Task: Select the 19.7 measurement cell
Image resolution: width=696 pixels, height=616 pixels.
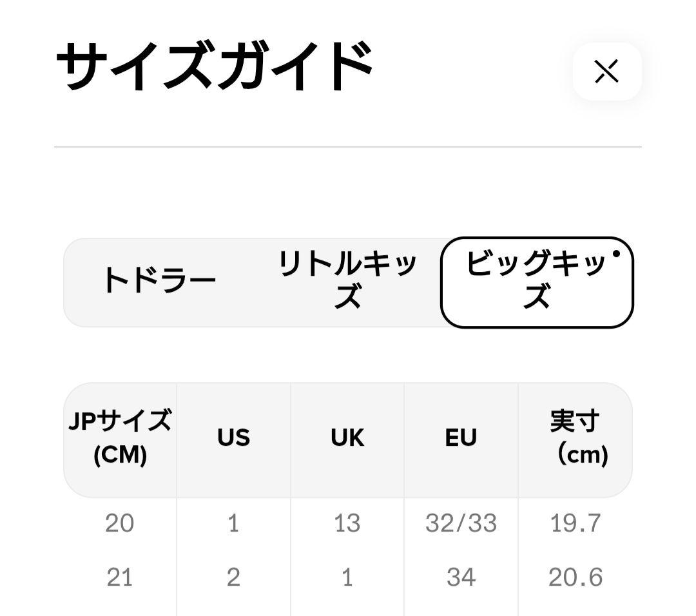Action: point(575,523)
